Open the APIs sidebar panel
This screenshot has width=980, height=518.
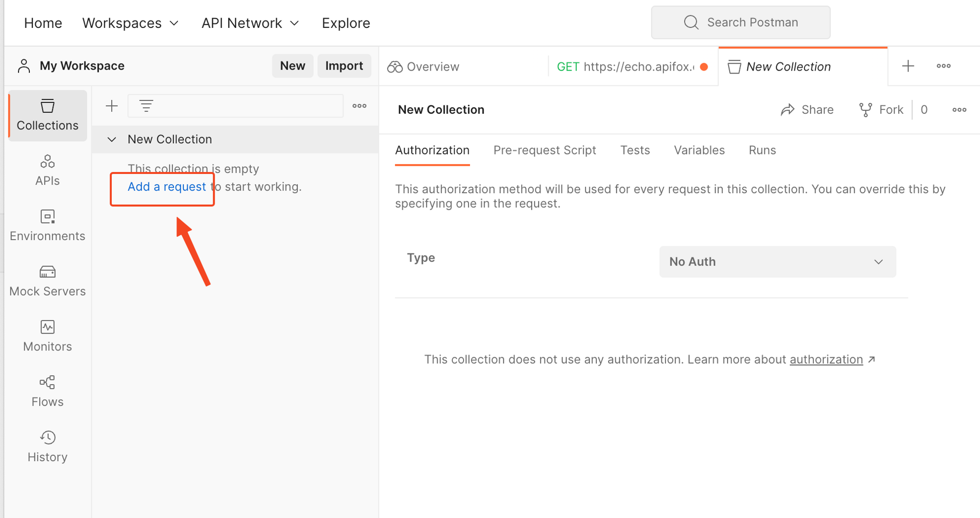pyautogui.click(x=48, y=171)
